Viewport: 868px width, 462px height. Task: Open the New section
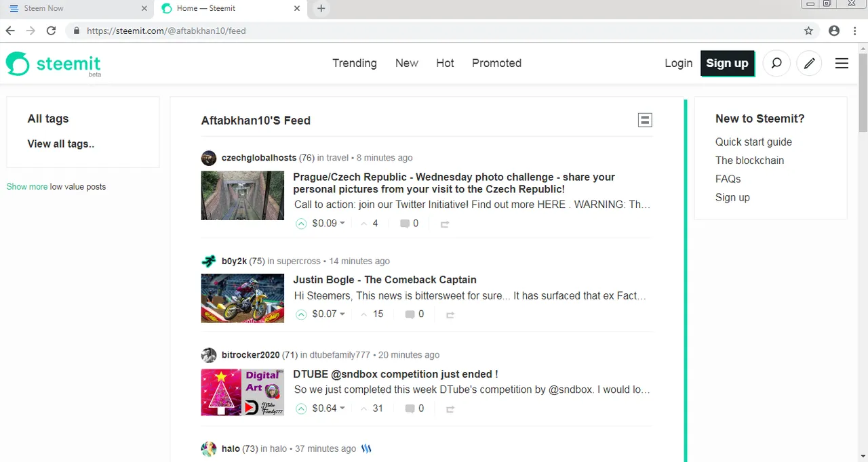click(407, 63)
